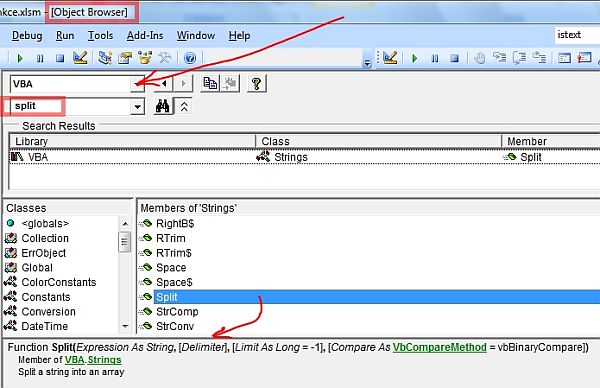Click Classes list scrollbar up arrow
The image size is (600, 388).
click(125, 223)
